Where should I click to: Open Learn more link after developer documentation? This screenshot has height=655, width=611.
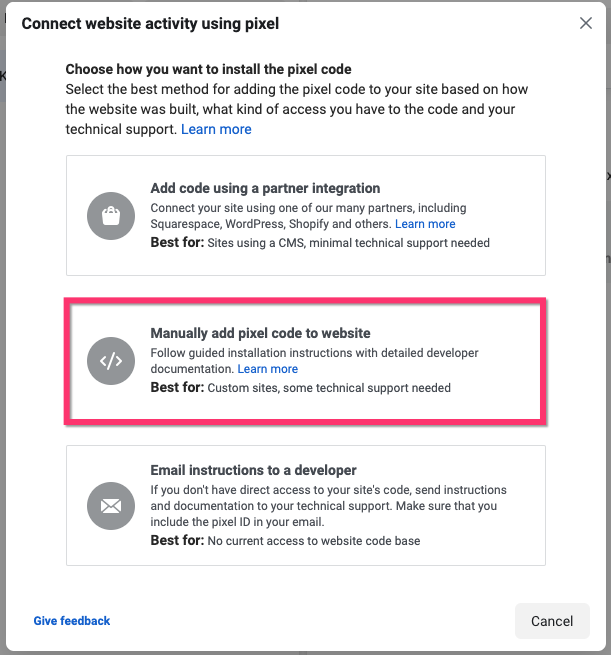(x=268, y=370)
